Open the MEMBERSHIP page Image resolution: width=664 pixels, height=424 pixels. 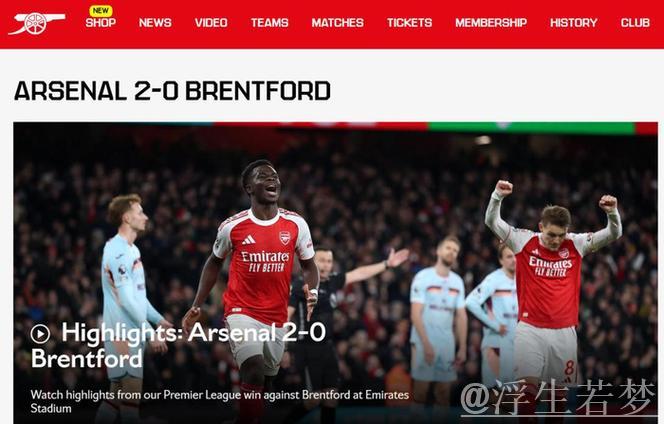pyautogui.click(x=491, y=23)
